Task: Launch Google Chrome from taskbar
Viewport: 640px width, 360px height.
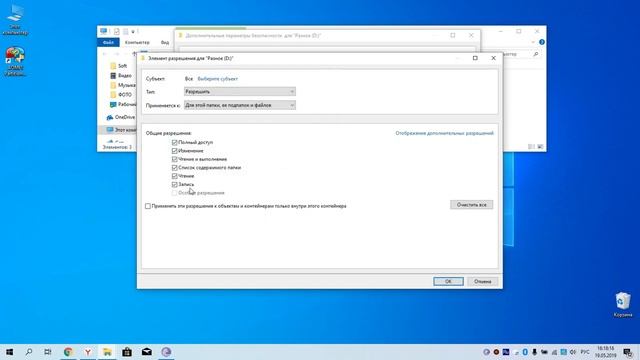Action: (68, 352)
